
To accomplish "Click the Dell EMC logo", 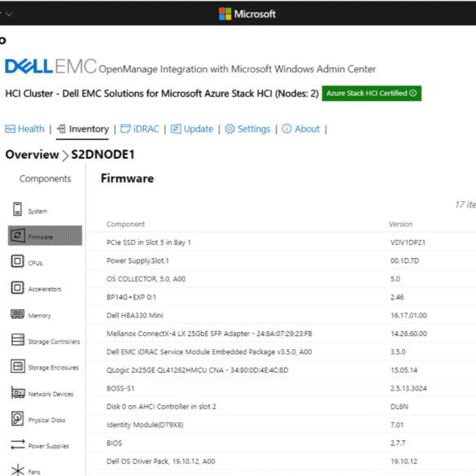I will (x=50, y=66).
